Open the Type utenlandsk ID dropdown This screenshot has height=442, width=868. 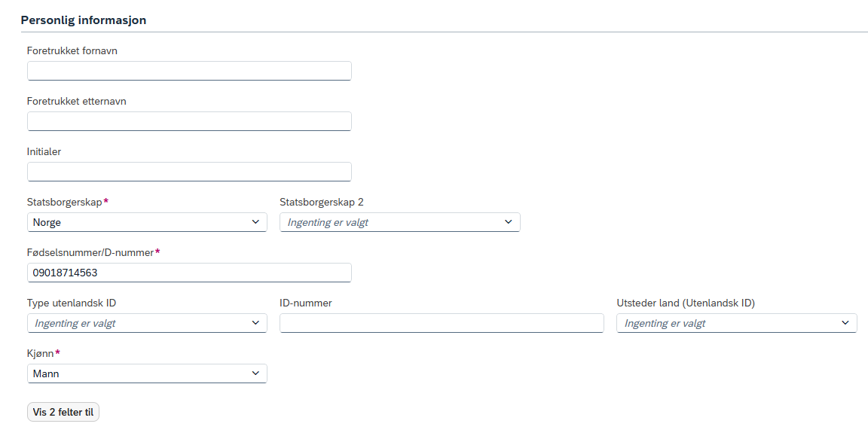147,323
